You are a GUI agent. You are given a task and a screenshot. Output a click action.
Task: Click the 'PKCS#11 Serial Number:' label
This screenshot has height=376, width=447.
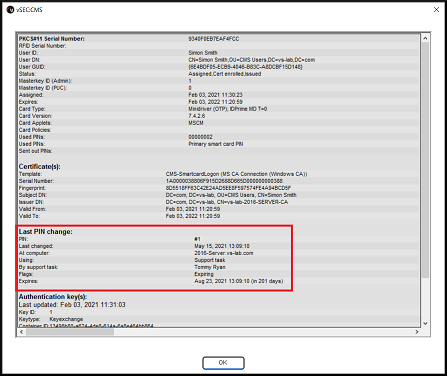tap(52, 39)
